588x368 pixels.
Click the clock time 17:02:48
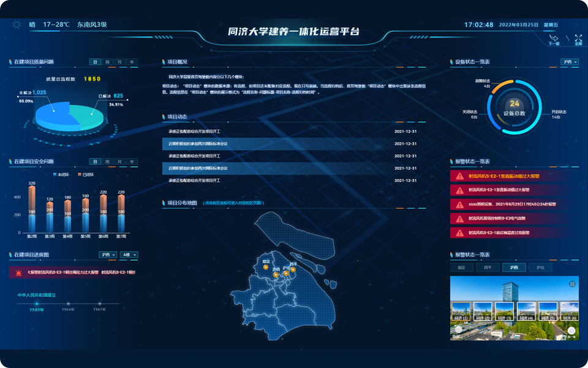478,25
